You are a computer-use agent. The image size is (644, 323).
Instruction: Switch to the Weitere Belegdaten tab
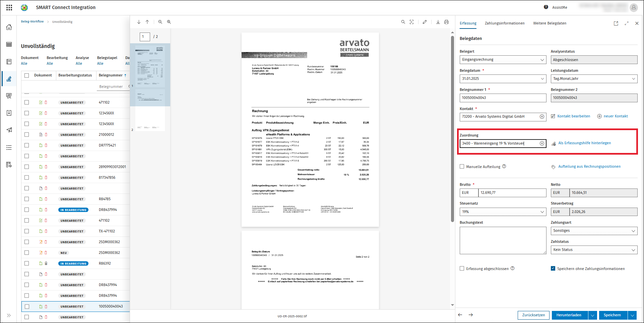click(x=550, y=23)
